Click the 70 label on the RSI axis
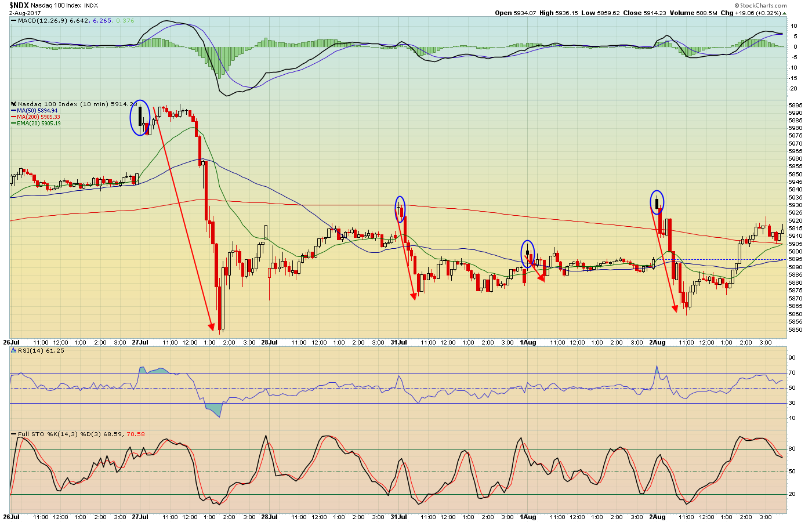The image size is (812, 522). (792, 374)
